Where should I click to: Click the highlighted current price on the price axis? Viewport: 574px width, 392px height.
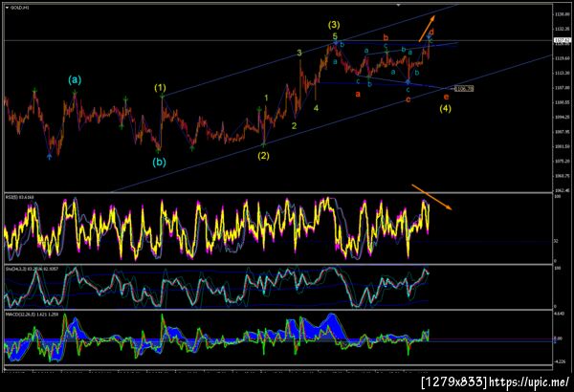(x=563, y=40)
